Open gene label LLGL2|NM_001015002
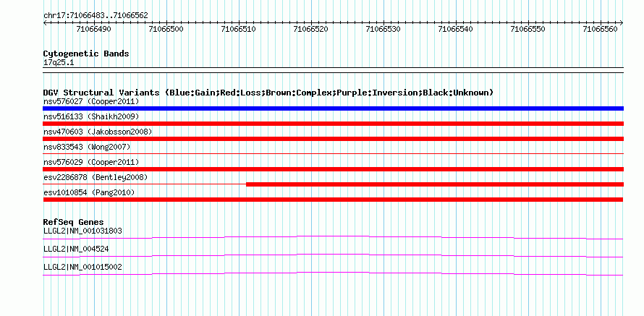 coord(82,267)
